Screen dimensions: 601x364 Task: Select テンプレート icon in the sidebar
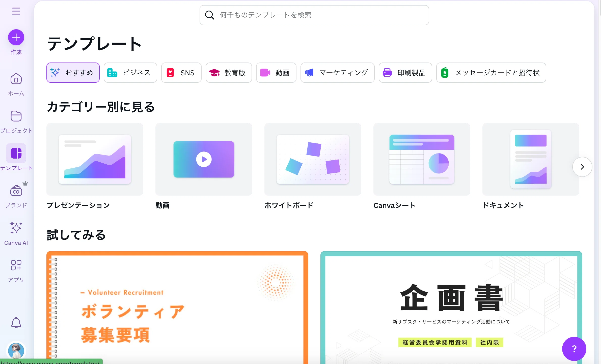click(x=16, y=153)
